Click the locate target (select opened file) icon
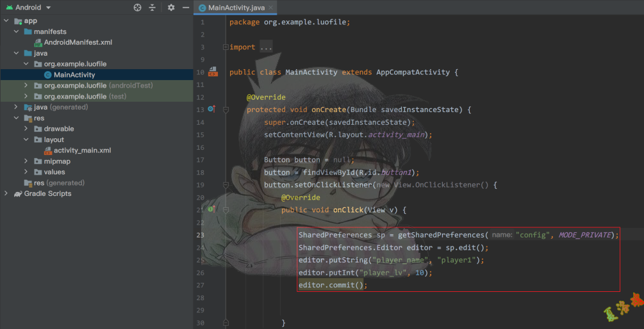The width and height of the screenshot is (644, 329). tap(137, 8)
